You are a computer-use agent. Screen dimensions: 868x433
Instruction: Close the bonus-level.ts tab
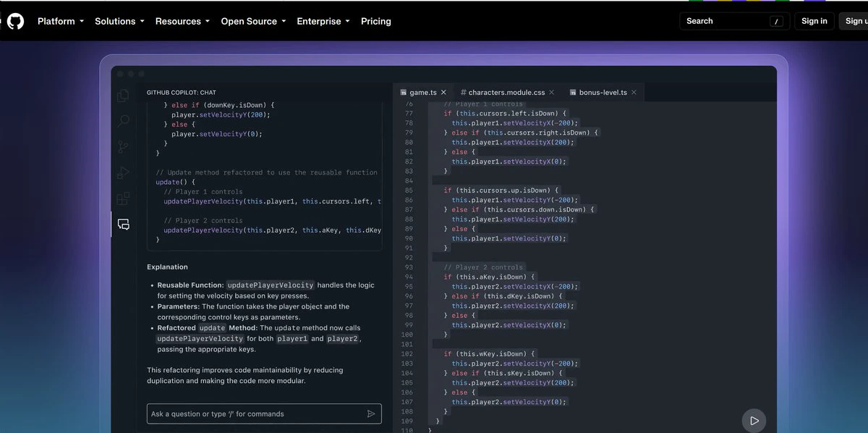point(635,93)
